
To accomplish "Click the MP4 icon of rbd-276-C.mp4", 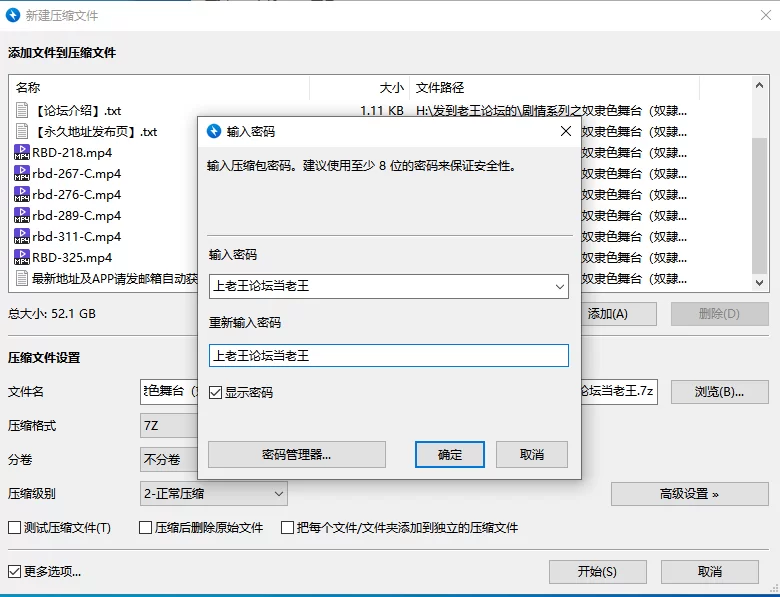I will point(22,194).
